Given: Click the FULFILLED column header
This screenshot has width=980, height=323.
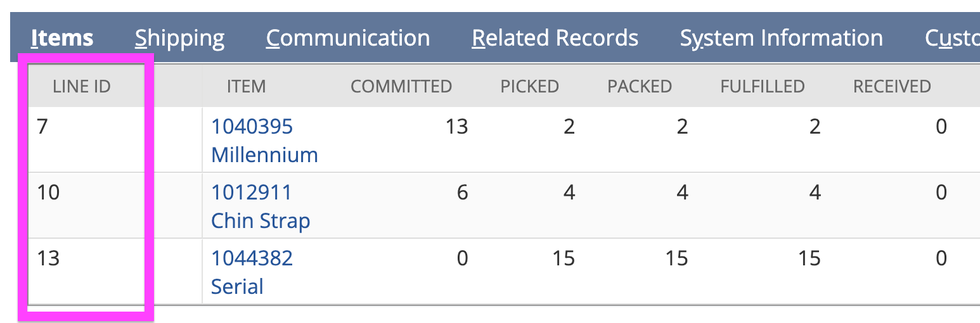Looking at the screenshot, I should pos(762,86).
